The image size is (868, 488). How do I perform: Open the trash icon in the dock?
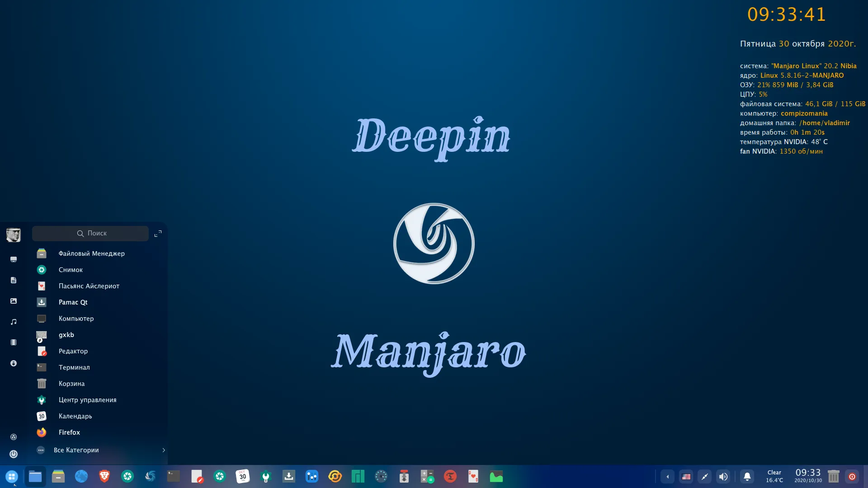click(x=834, y=476)
